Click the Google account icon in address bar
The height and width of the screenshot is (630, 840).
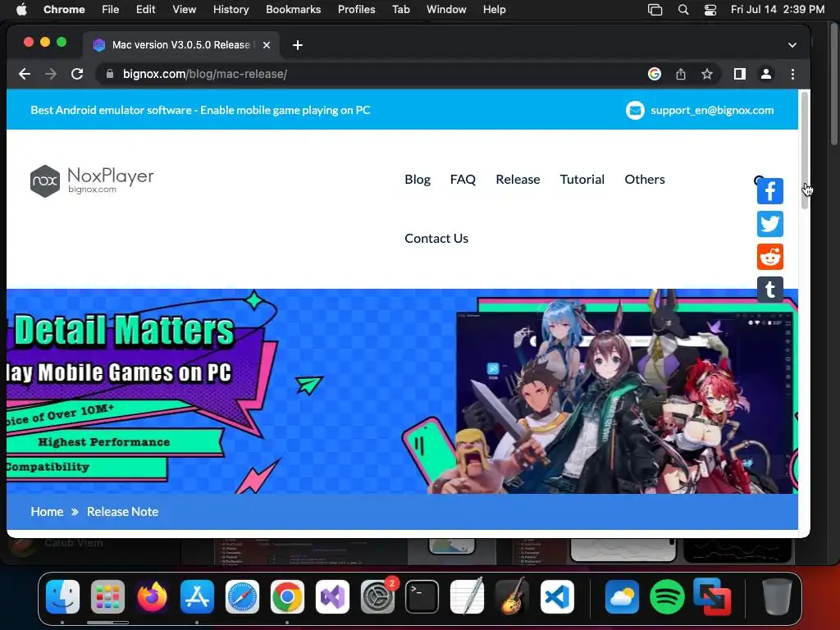tap(654, 74)
